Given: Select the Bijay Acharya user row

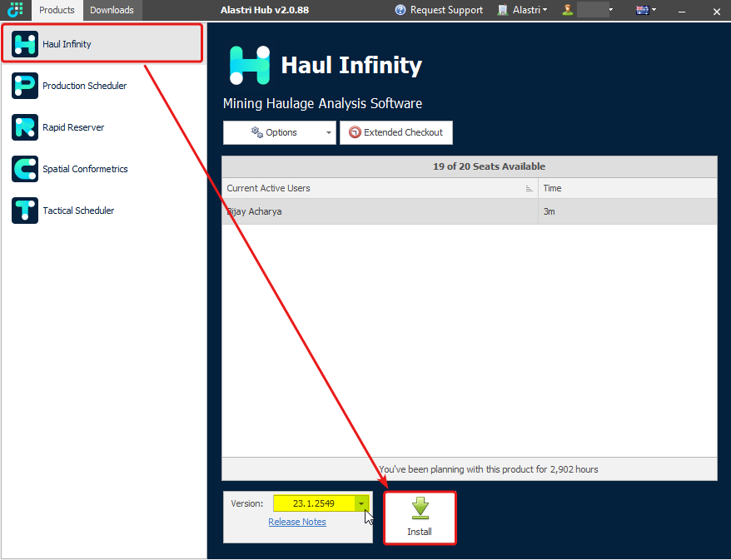Looking at the screenshot, I should point(470,212).
